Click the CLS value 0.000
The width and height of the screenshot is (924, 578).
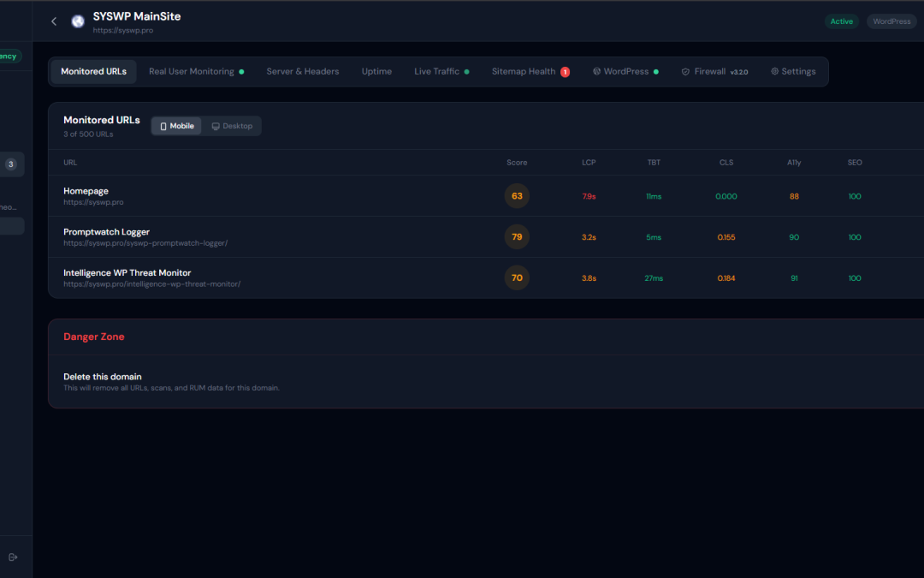(x=726, y=196)
